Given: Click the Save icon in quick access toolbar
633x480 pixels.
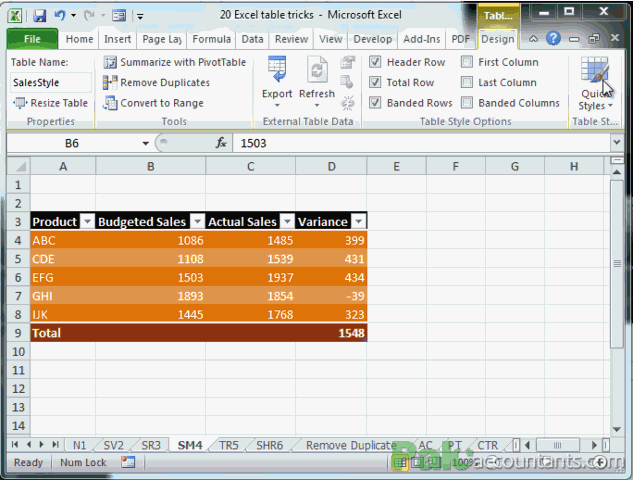Looking at the screenshot, I should [40, 16].
